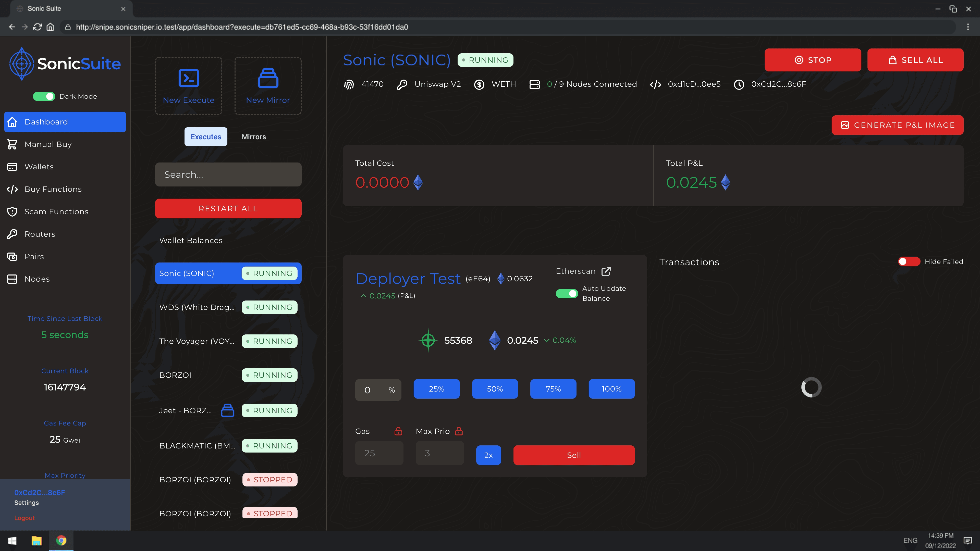The width and height of the screenshot is (980, 551).
Task: Open Settings under the wallet address
Action: (x=27, y=503)
